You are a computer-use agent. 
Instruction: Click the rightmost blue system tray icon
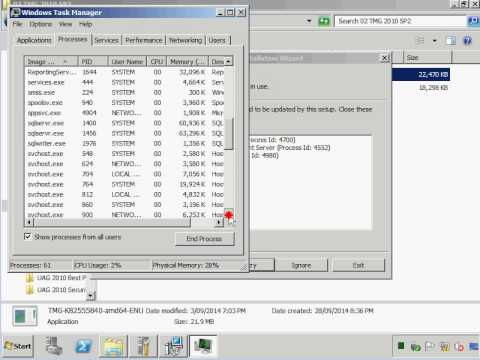point(474,347)
